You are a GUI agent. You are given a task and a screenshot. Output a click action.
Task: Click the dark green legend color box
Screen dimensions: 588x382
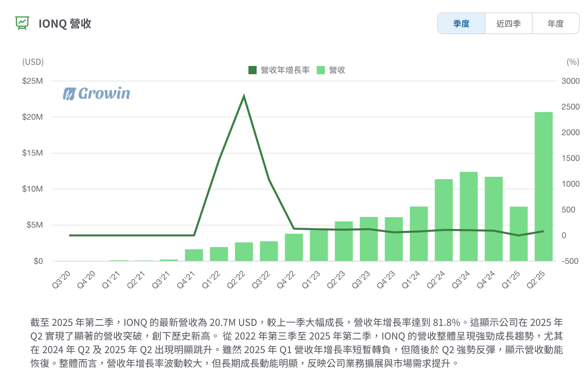coord(252,70)
